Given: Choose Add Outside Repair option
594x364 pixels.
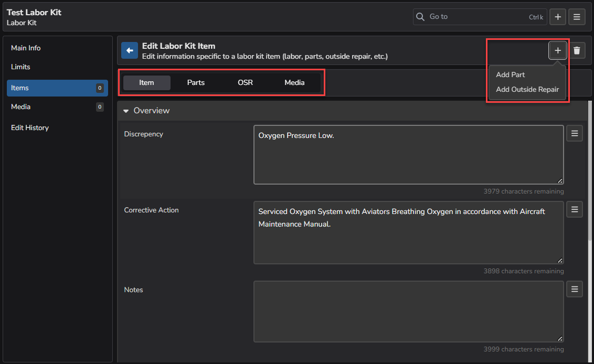Looking at the screenshot, I should point(527,89).
